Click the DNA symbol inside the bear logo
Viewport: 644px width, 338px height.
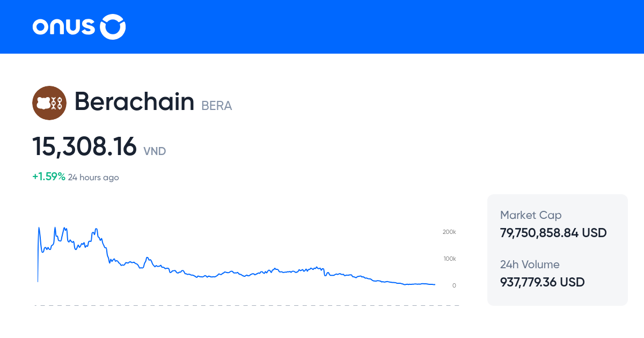coord(55,102)
